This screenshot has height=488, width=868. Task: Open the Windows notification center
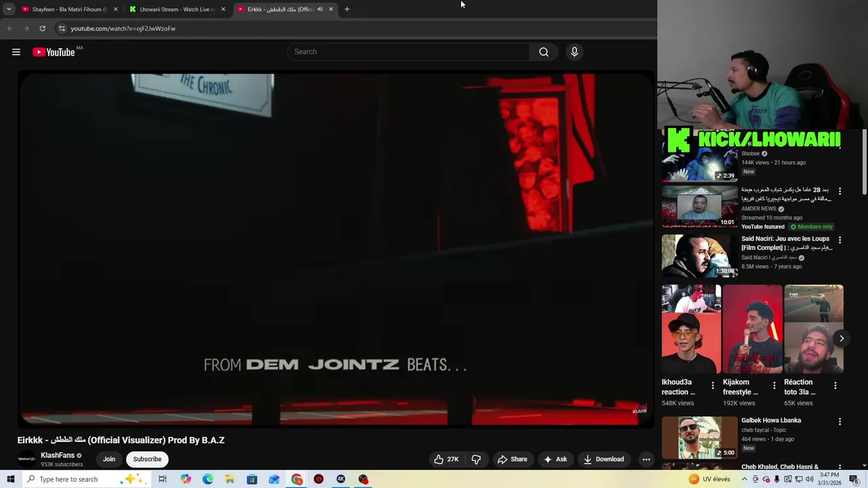point(854,479)
